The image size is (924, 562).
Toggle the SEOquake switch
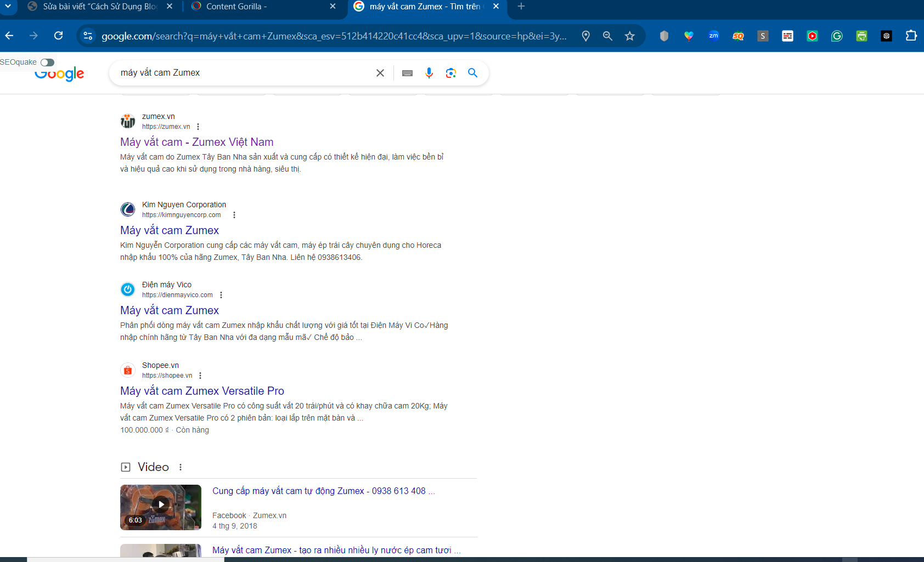(x=48, y=63)
